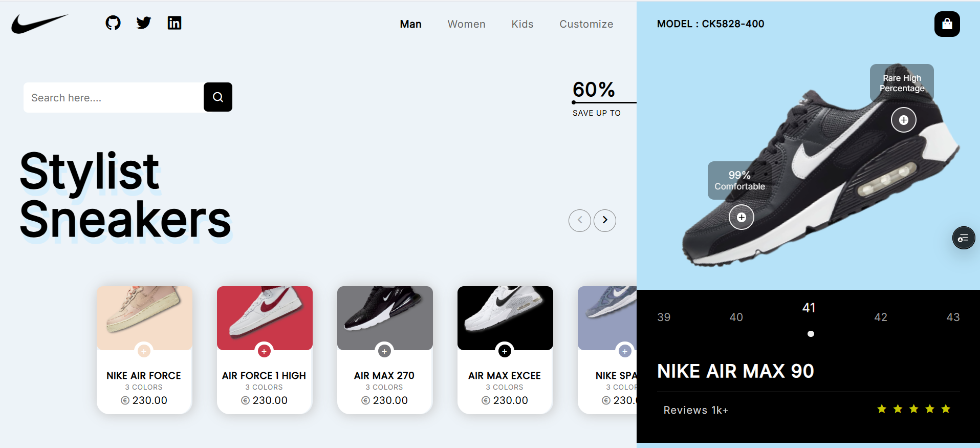The width and height of the screenshot is (980, 448).
Task: Click the Nike swoosh logo
Action: click(39, 24)
